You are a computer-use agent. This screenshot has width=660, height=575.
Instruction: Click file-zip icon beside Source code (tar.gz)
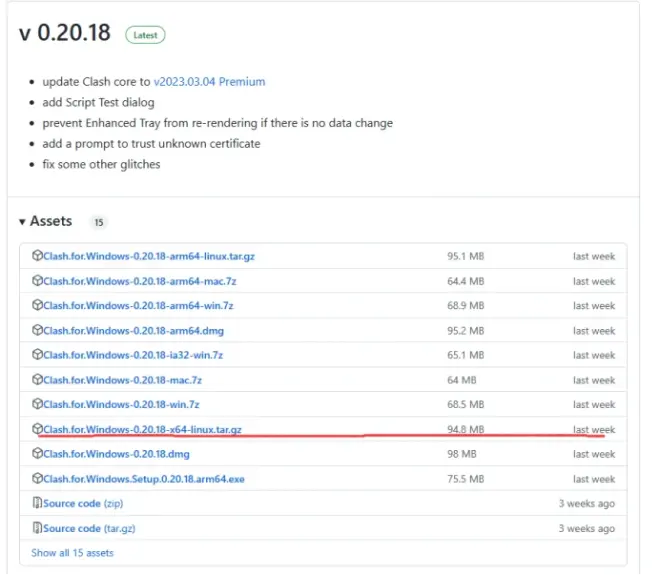pyautogui.click(x=37, y=527)
